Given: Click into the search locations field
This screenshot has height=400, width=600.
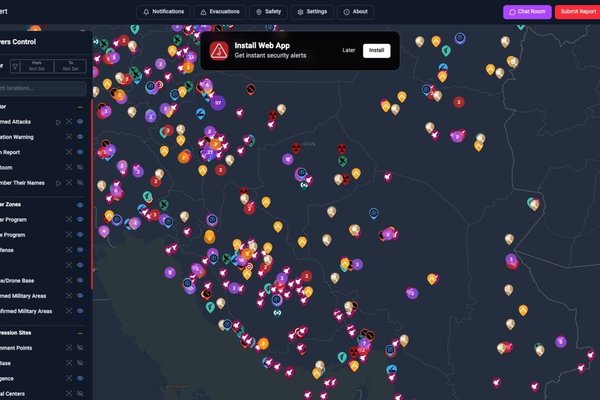Looking at the screenshot, I should (42, 88).
